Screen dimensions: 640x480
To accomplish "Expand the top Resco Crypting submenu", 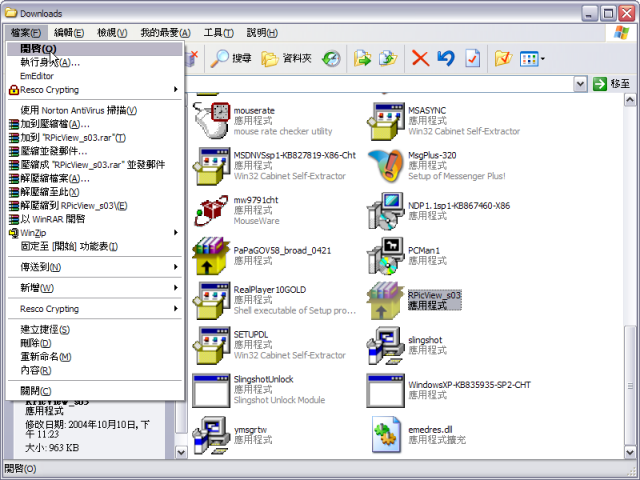I will [95, 90].
